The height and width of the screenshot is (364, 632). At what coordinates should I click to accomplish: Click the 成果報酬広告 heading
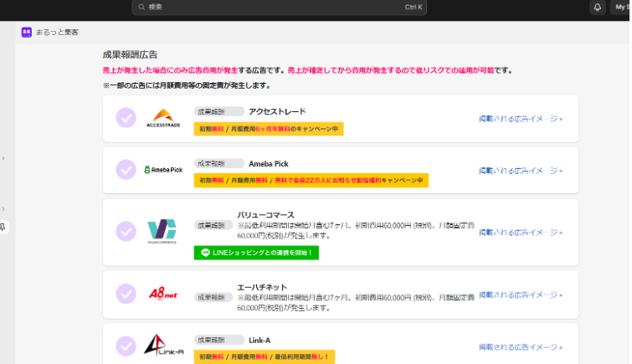pyautogui.click(x=130, y=55)
